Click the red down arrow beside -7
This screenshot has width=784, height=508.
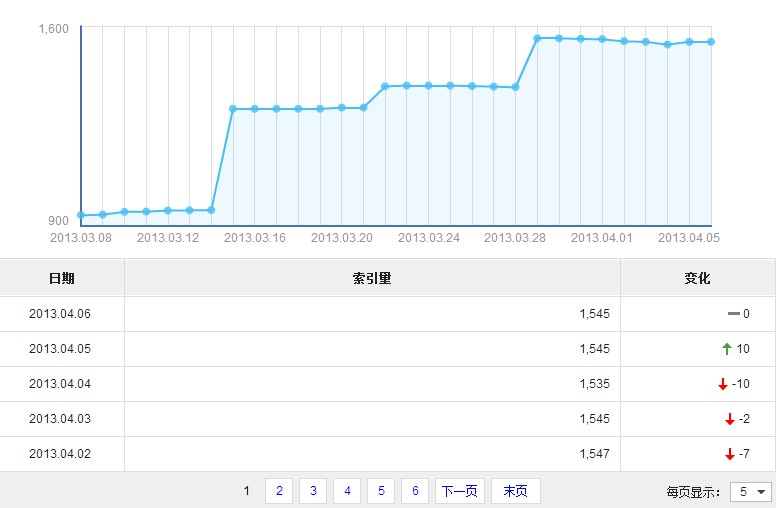(x=730, y=454)
